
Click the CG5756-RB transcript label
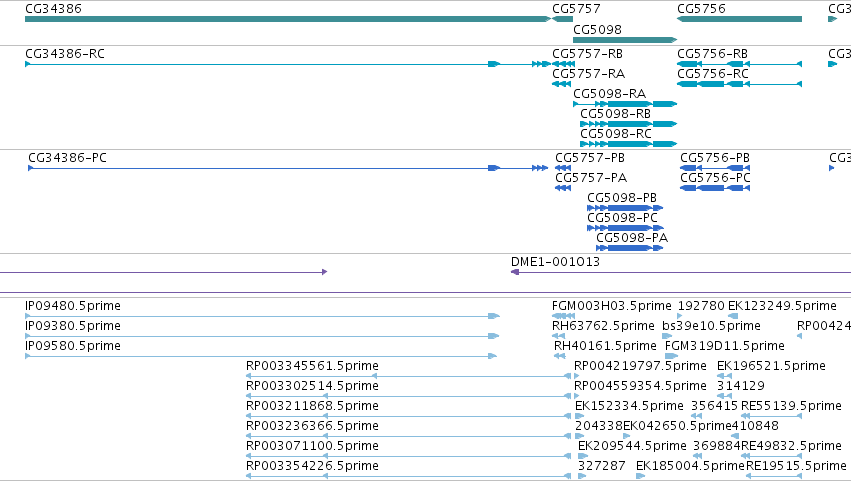pyautogui.click(x=712, y=54)
